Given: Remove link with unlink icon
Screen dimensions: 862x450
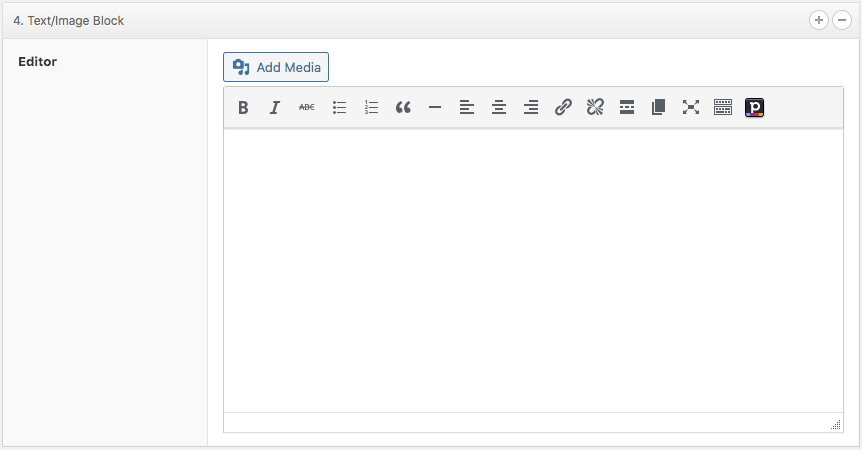Looking at the screenshot, I should pyautogui.click(x=595, y=107).
